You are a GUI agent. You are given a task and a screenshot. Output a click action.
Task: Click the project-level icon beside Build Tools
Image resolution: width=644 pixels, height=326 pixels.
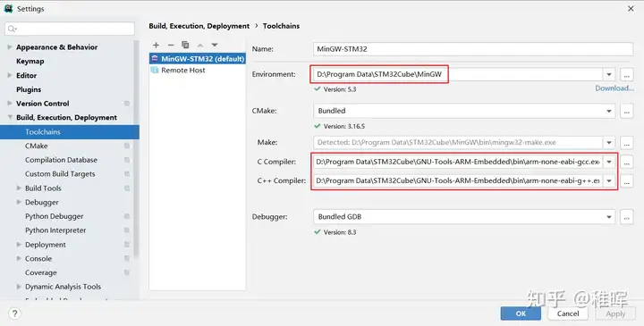(127, 188)
